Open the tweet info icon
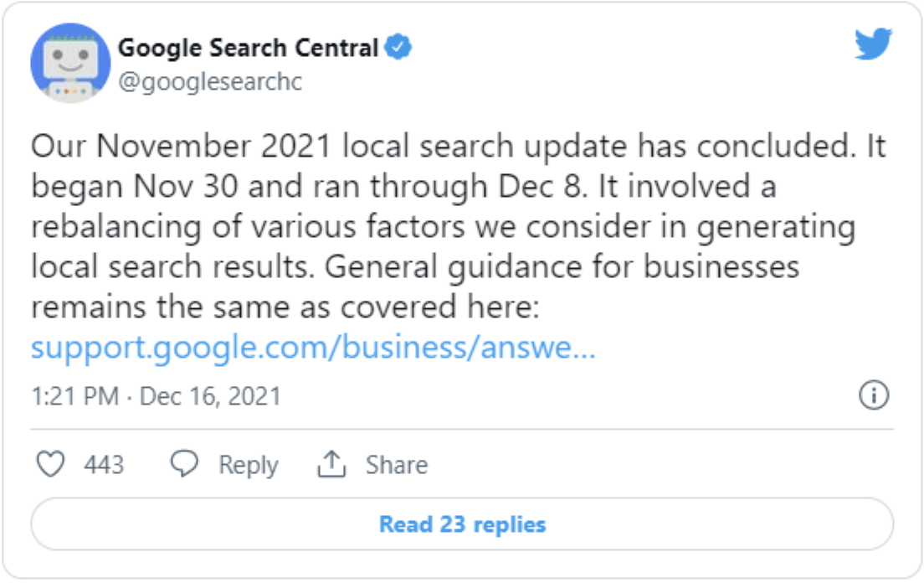Screen dimensions: 924x583 (x=874, y=396)
